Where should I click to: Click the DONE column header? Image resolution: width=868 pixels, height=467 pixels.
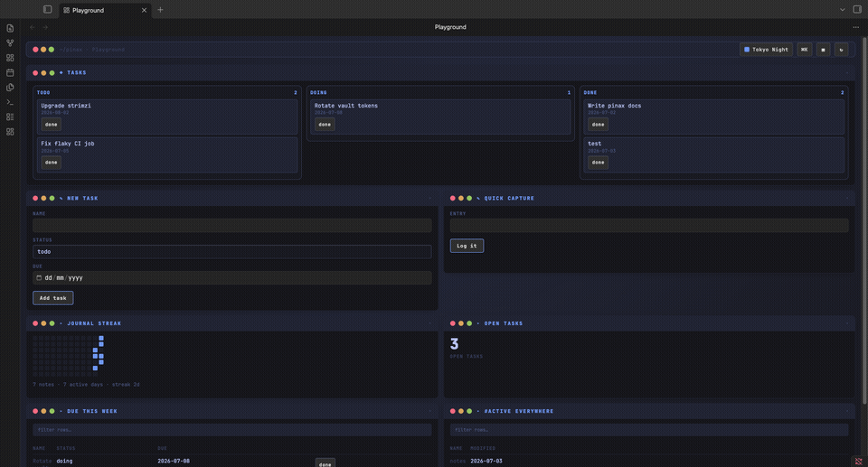tap(590, 93)
